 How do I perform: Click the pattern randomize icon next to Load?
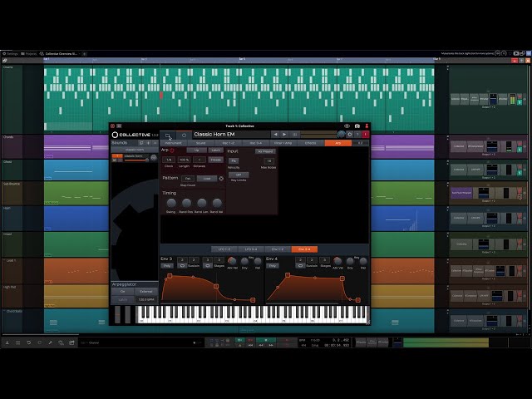[221, 179]
